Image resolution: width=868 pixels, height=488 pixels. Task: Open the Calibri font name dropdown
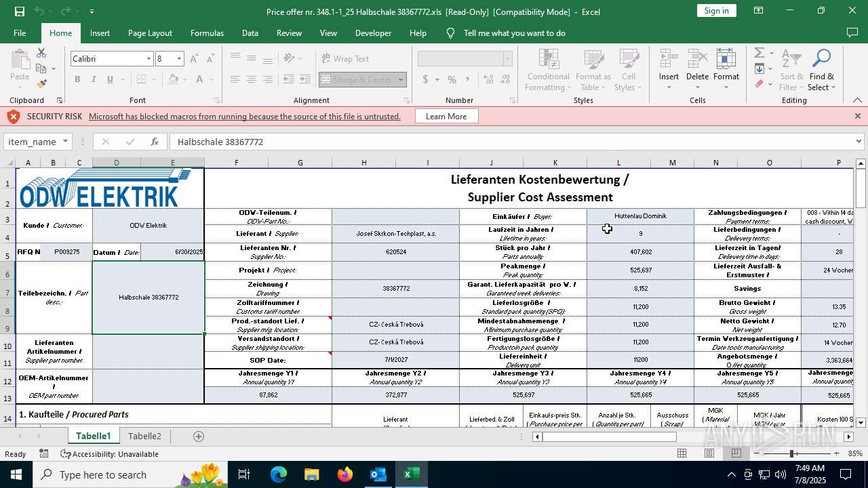pyautogui.click(x=149, y=59)
